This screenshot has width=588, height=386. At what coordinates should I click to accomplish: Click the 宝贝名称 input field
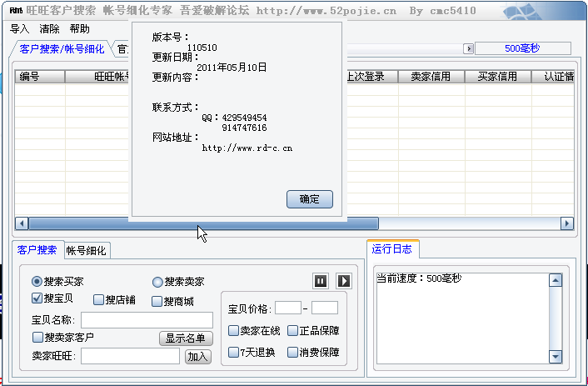pyautogui.click(x=147, y=320)
